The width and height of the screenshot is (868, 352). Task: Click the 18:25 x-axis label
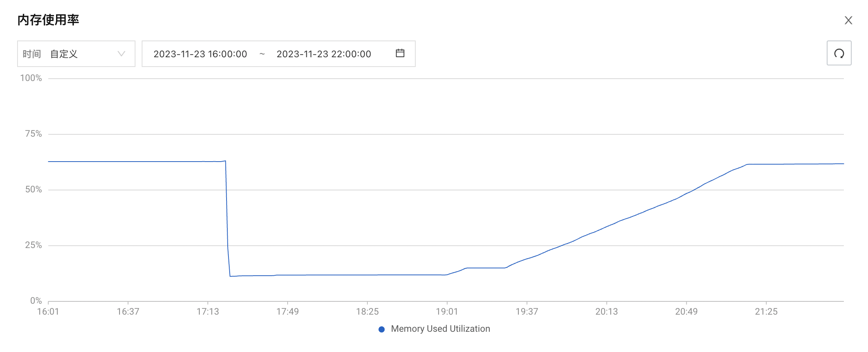[x=367, y=312]
